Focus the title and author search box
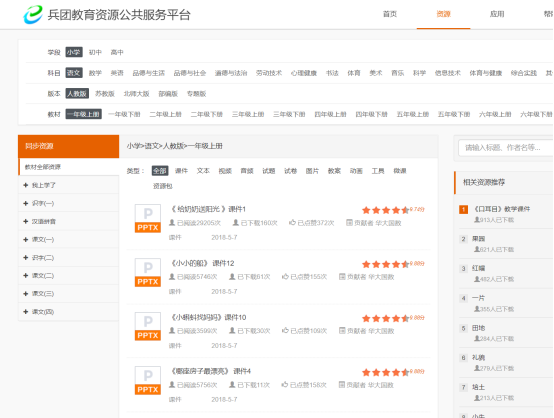The width and height of the screenshot is (554, 418). [506, 148]
